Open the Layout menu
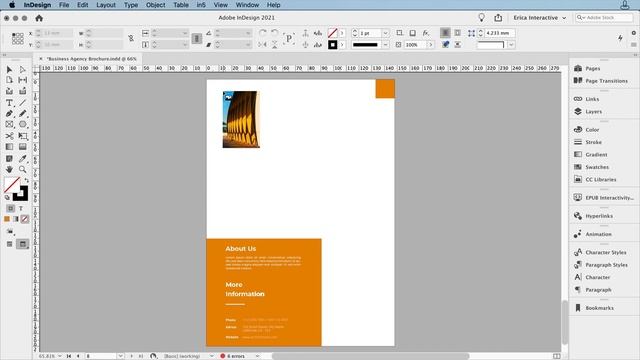Screen dimensions: 640x360 [x=106, y=5]
